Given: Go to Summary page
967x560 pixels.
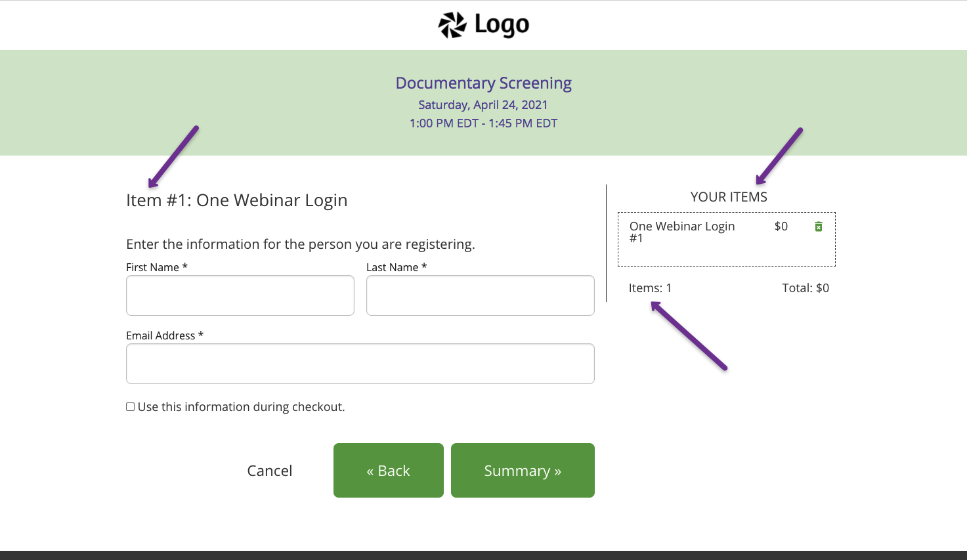Looking at the screenshot, I should pos(523,471).
